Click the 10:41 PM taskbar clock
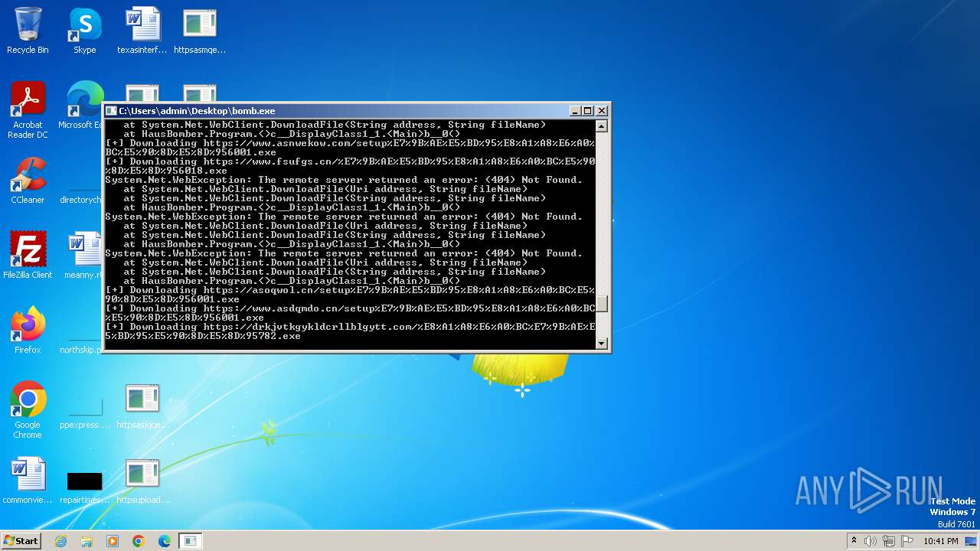 941,541
